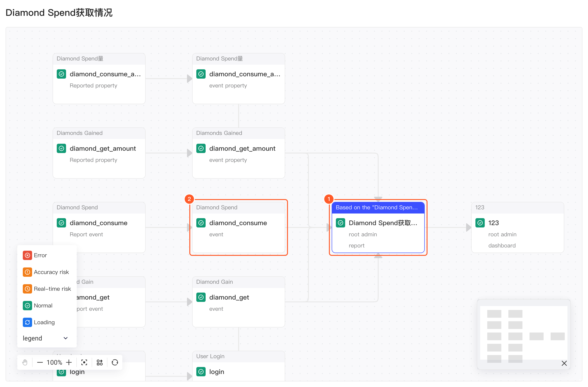The image size is (588, 387).
Task: Click the Real-time risk legend icon
Action: (x=27, y=289)
